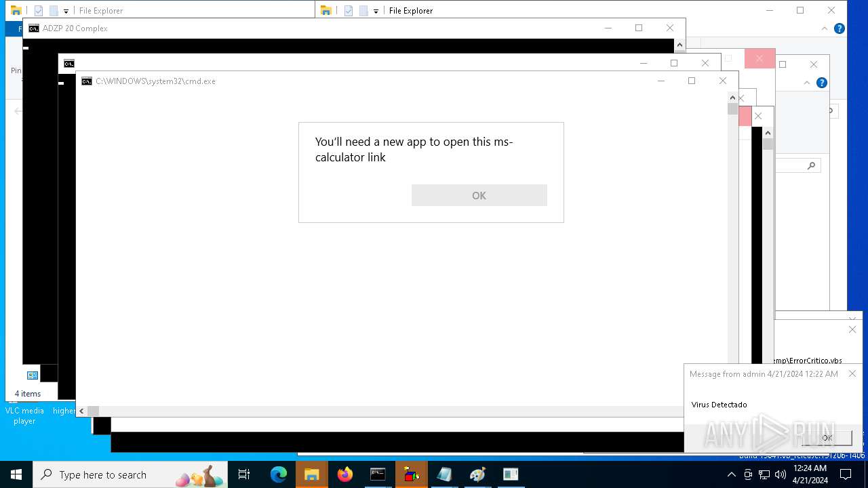Click the taskbar clock showing 12:24 AM
The width and height of the screenshot is (868, 488).
(810, 474)
